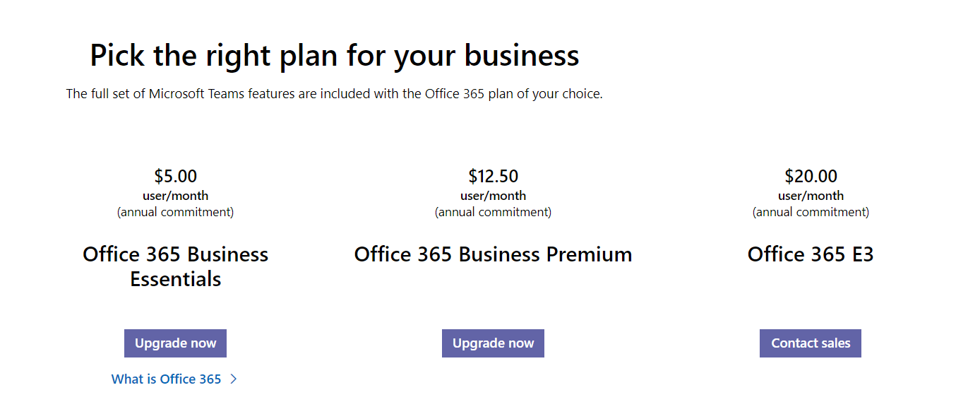Select the Office 365 Business Premium plan title
The height and width of the screenshot is (402, 980).
[493, 254]
